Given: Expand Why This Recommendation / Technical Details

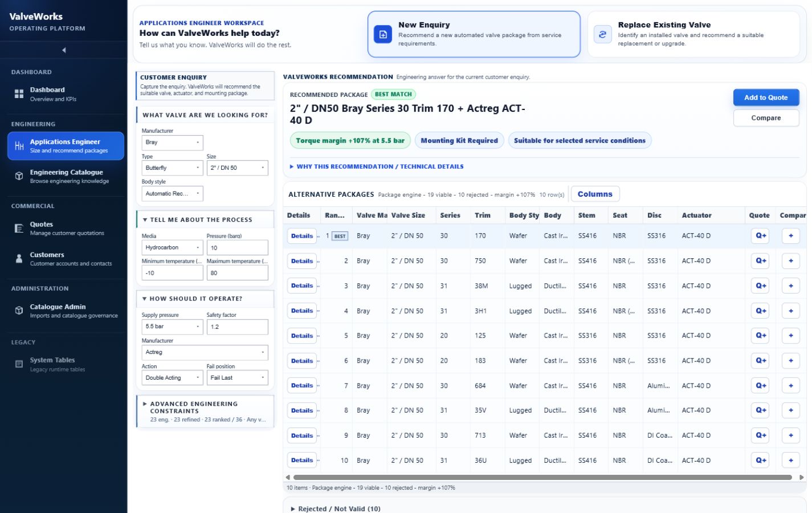Looking at the screenshot, I should (377, 166).
